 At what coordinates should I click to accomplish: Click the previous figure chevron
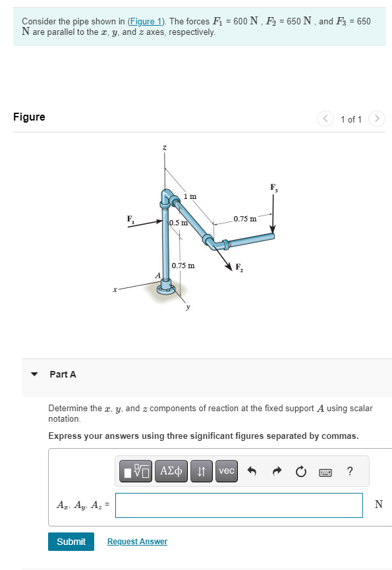325,119
